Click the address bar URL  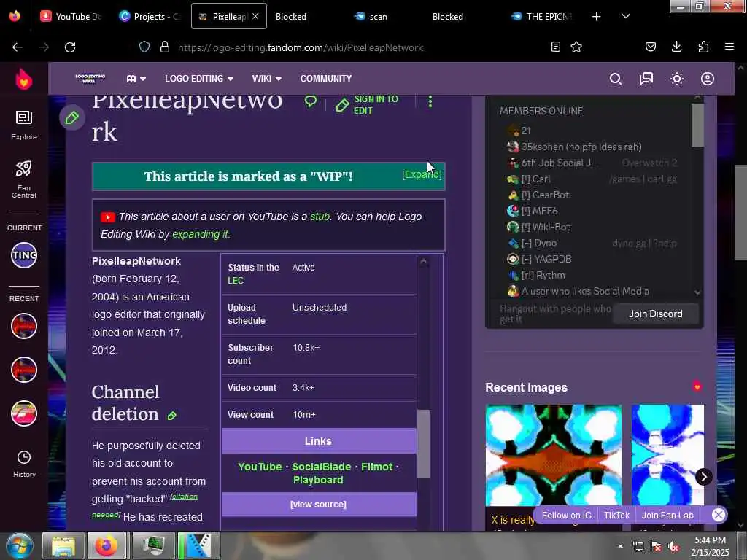[301, 47]
